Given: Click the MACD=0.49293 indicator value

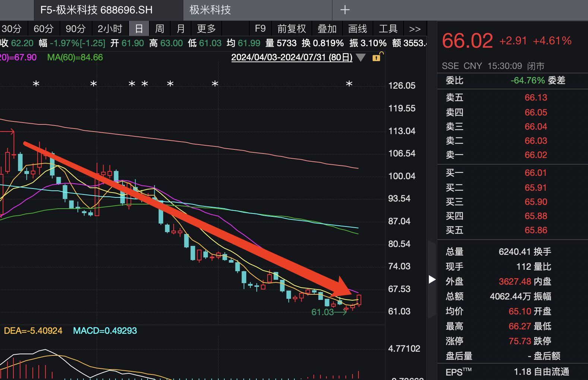Looking at the screenshot, I should pos(105,331).
